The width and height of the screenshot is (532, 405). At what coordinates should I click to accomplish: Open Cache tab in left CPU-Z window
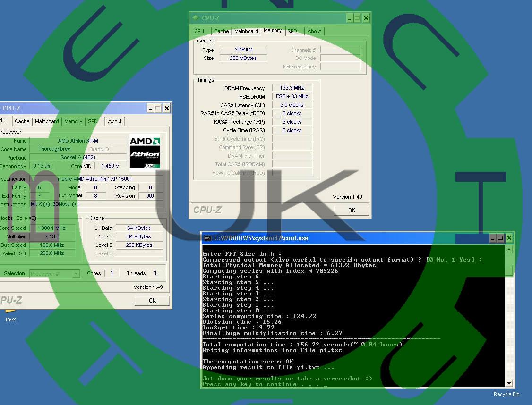(22, 121)
